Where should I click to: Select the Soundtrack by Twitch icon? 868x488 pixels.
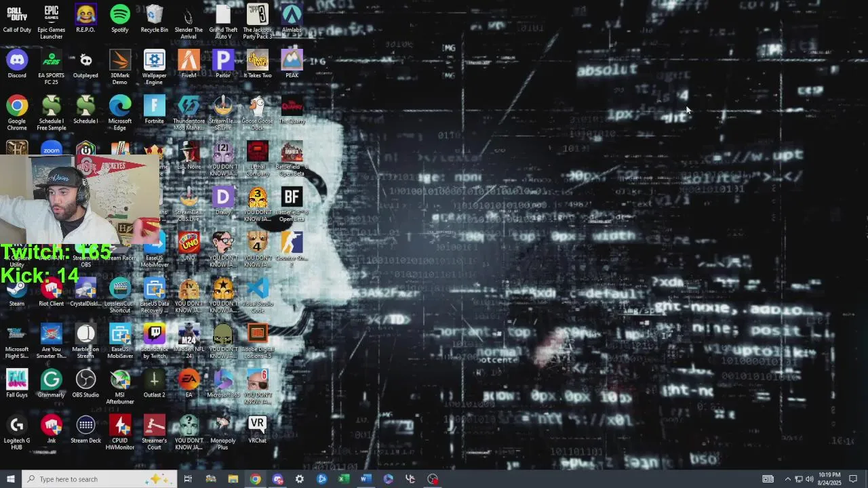(x=155, y=340)
